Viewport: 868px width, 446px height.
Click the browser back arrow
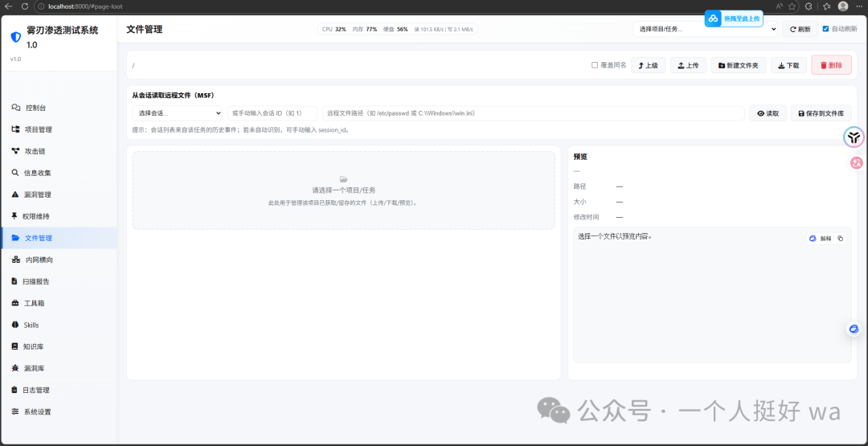click(8, 6)
